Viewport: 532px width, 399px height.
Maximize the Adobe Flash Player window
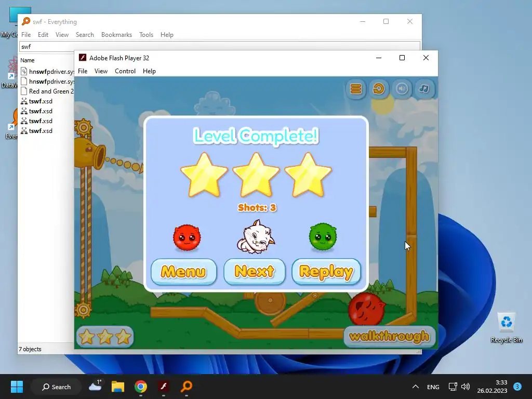402,58
